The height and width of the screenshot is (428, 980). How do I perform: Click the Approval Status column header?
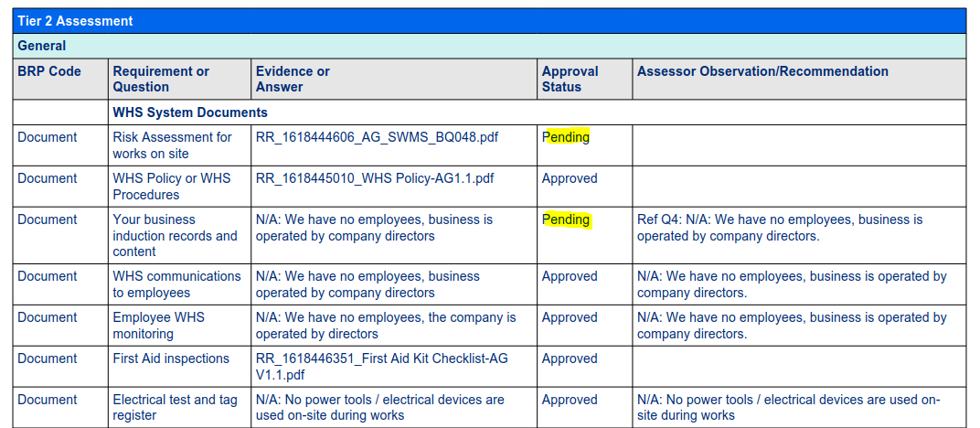[x=570, y=79]
